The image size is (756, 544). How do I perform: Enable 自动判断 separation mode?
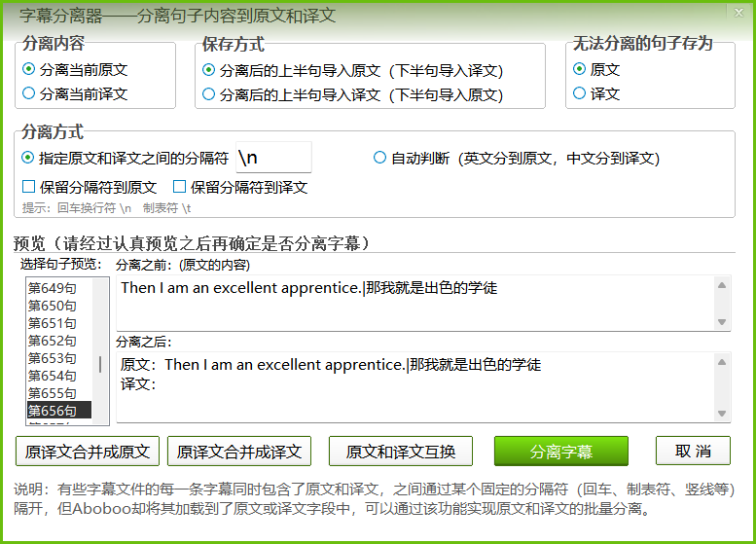click(379, 158)
